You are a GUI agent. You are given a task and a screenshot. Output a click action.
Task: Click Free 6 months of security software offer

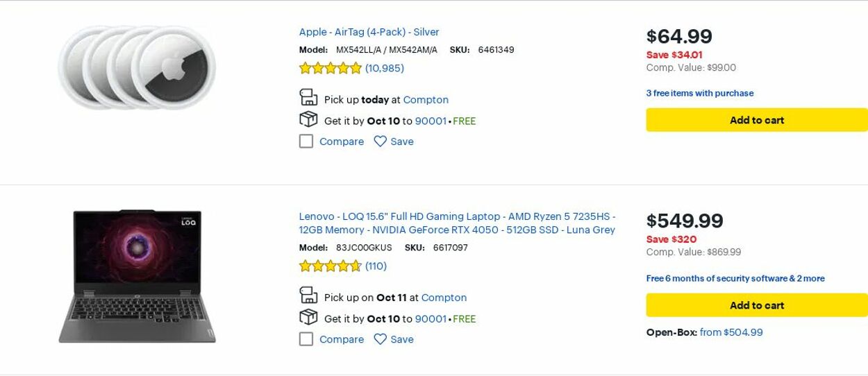point(735,278)
